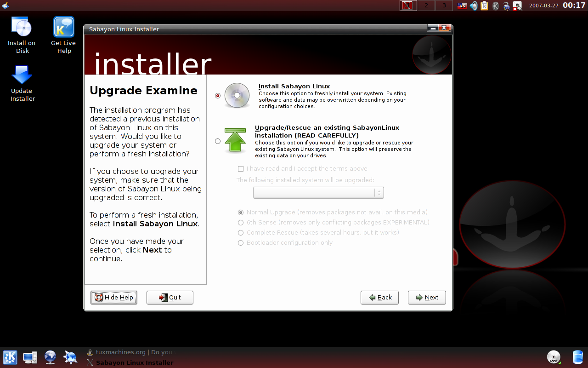Open the Install on Disk desktop icon
Screen dimensions: 588x368
click(22, 35)
